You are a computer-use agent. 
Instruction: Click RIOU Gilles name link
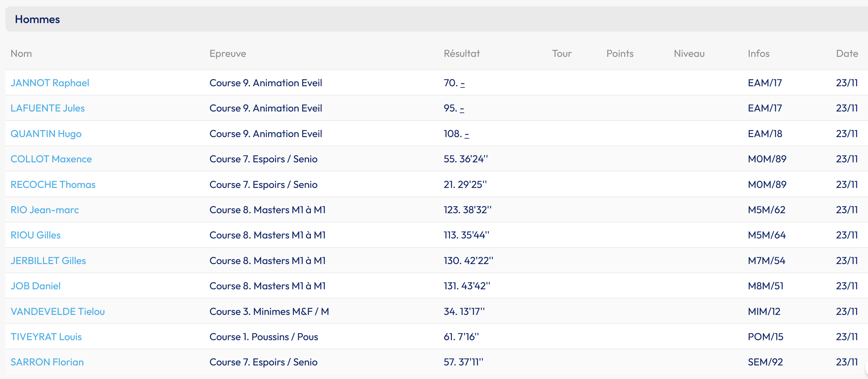pyautogui.click(x=35, y=235)
